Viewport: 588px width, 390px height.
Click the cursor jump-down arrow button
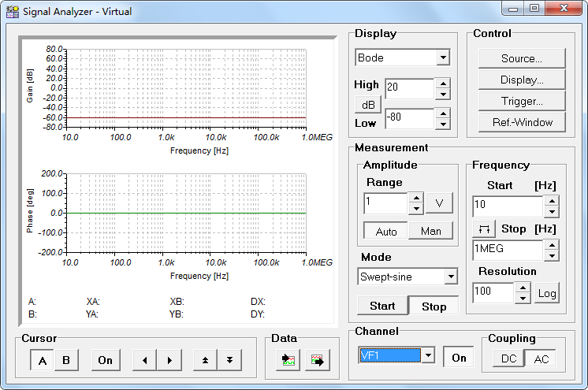pyautogui.click(x=229, y=360)
